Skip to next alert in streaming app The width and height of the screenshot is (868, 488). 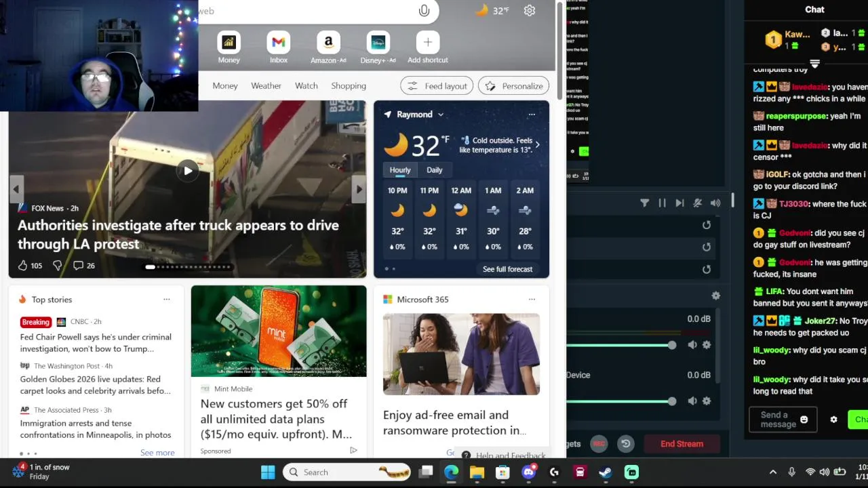(x=679, y=203)
